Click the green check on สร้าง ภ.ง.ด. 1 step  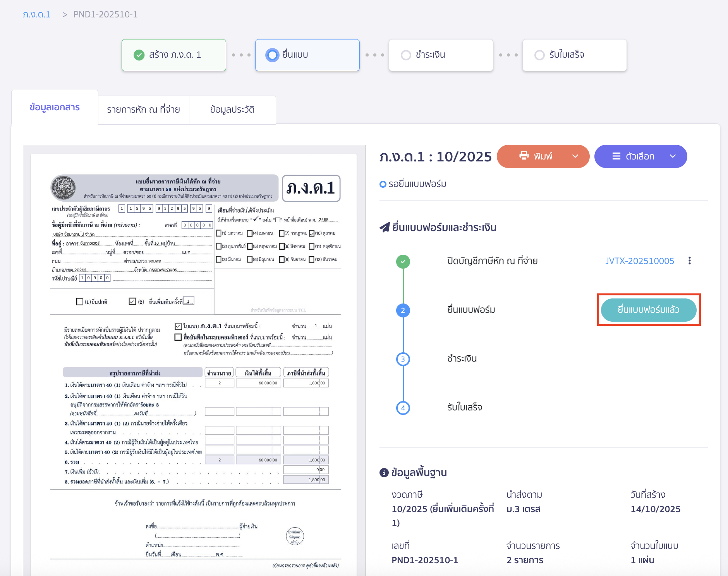(x=139, y=55)
